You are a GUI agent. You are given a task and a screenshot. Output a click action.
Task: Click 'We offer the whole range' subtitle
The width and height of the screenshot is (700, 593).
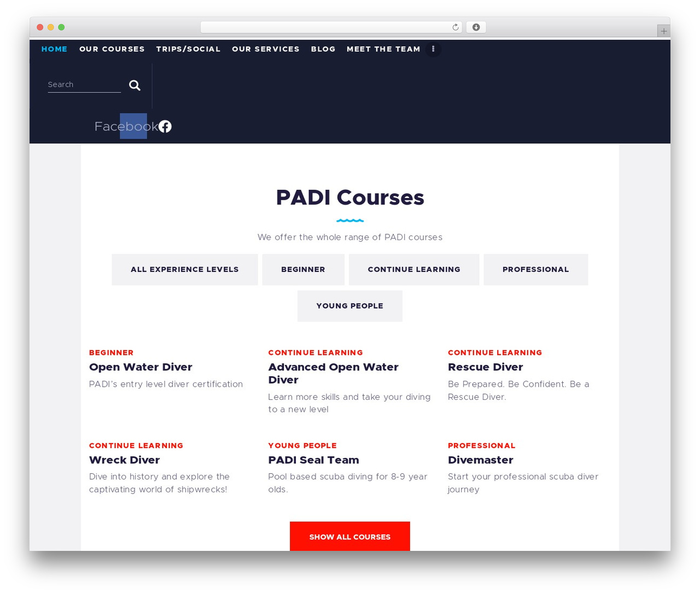tap(350, 237)
